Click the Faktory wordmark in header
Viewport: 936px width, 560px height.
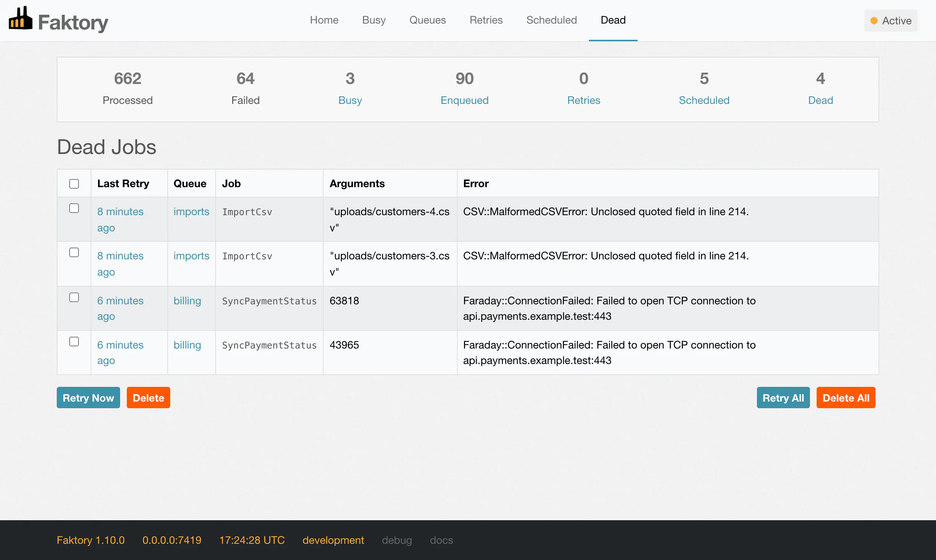(73, 22)
